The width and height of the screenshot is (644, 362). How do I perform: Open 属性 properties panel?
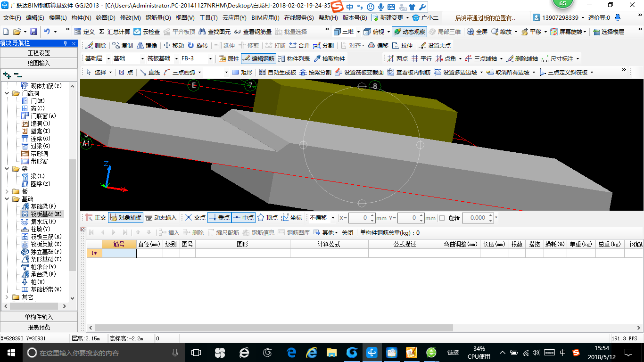coord(229,58)
